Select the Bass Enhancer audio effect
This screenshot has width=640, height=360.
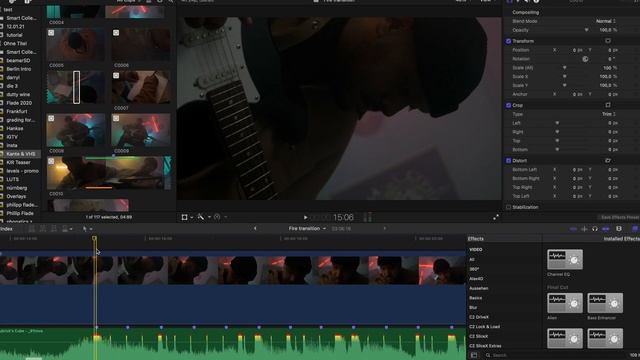(605, 303)
